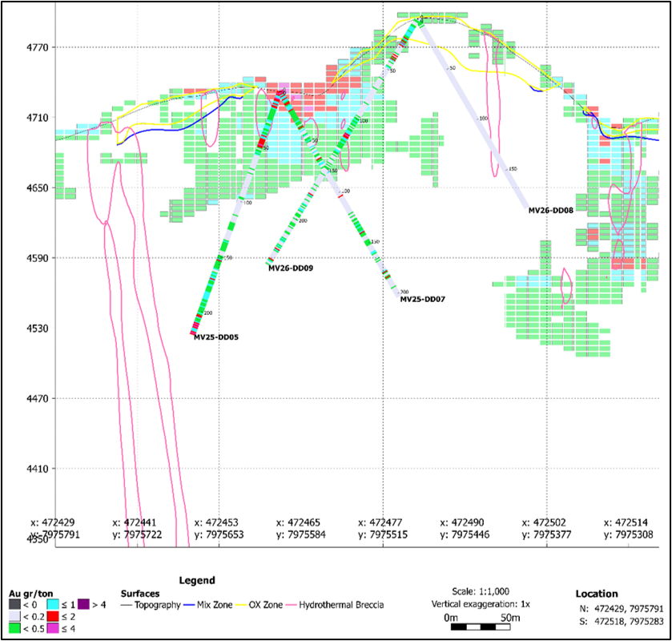Click the lavender '< 0.2' legend swatch
This screenshot has width=672, height=641.
15,617
